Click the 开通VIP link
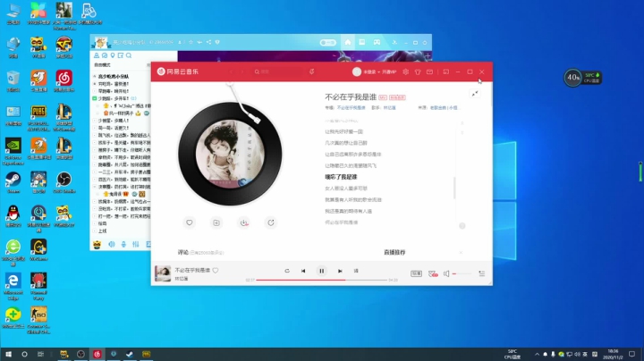 point(389,71)
